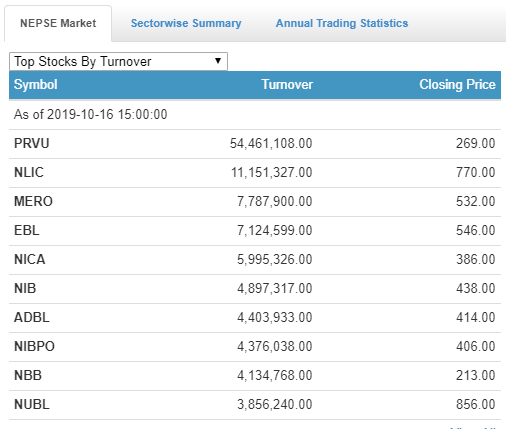Click EBL closing price 546.00
Viewport: 507px width, 429px height.
tap(476, 230)
